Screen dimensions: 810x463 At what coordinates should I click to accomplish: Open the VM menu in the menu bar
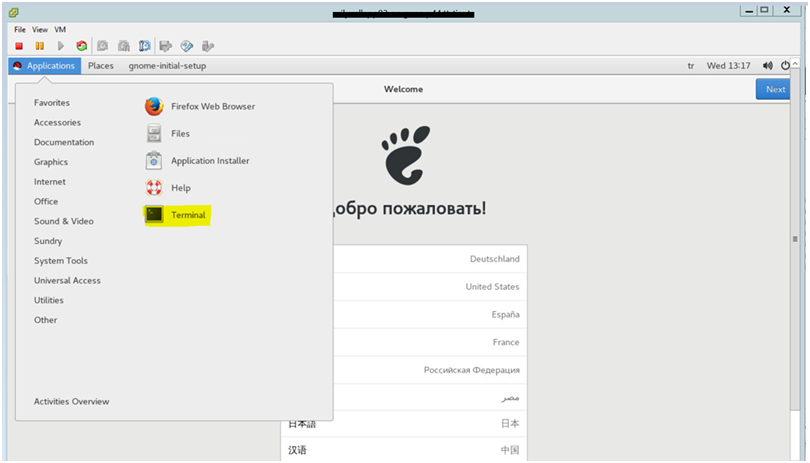click(60, 30)
